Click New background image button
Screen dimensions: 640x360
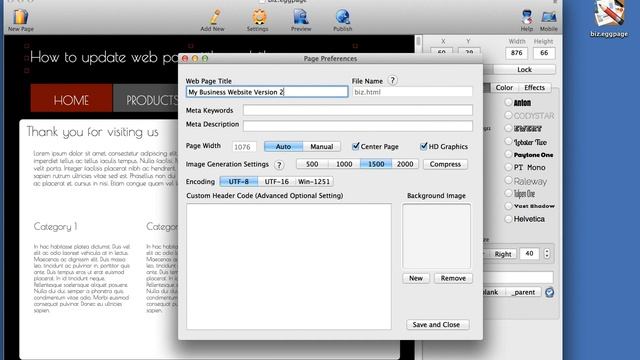tap(416, 278)
